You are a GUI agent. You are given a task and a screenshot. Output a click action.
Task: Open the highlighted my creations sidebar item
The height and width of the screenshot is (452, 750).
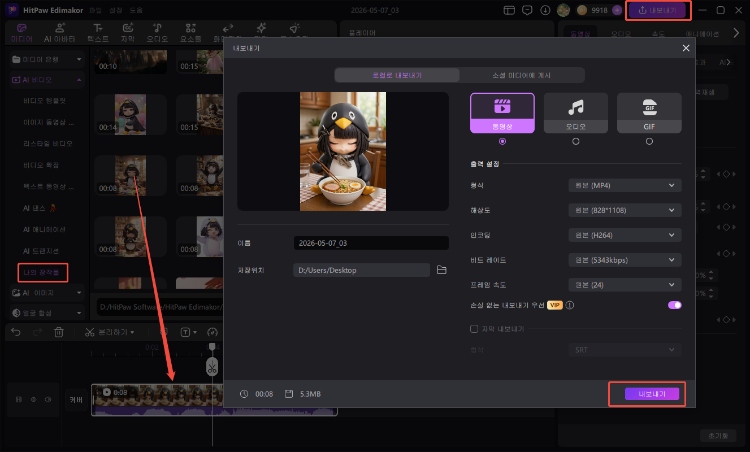coord(42,273)
